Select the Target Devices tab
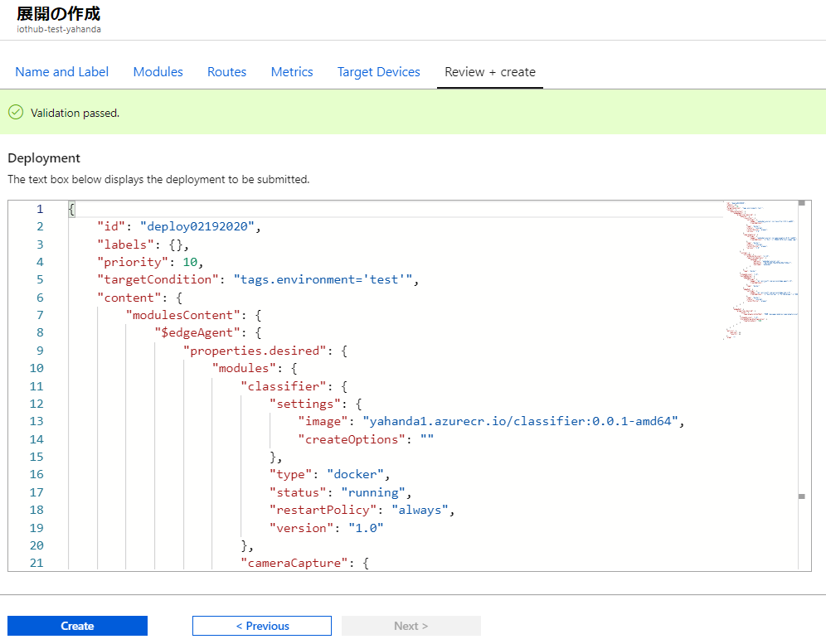Image resolution: width=826 pixels, height=644 pixels. pyautogui.click(x=379, y=71)
